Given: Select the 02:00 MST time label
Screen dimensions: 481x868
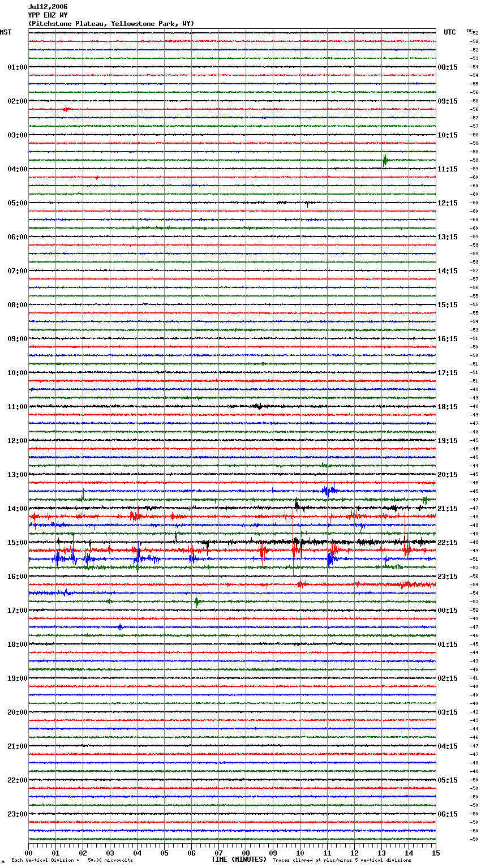Looking at the screenshot, I should pyautogui.click(x=18, y=101).
